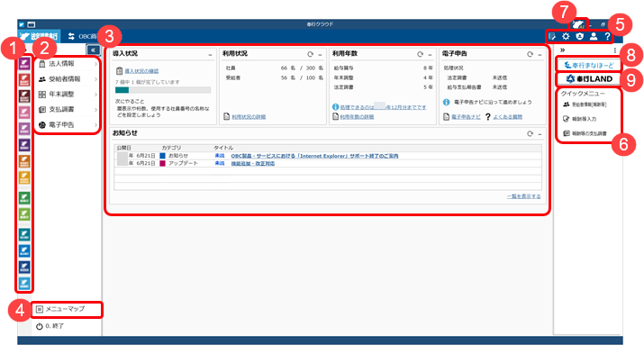Open the light blue product icon at sidebar bottom
644x345 pixels.
pos(24,283)
